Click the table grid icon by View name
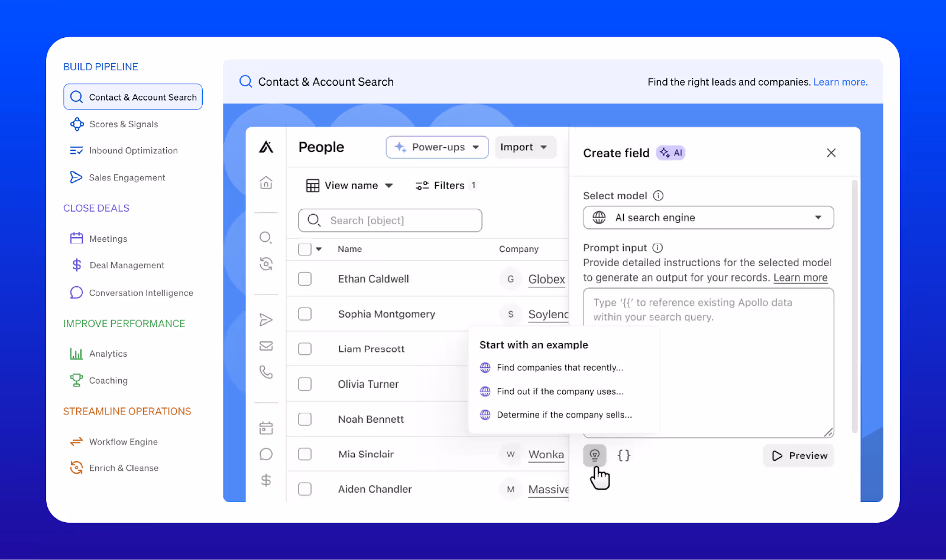Image resolution: width=946 pixels, height=560 pixels. tap(312, 186)
